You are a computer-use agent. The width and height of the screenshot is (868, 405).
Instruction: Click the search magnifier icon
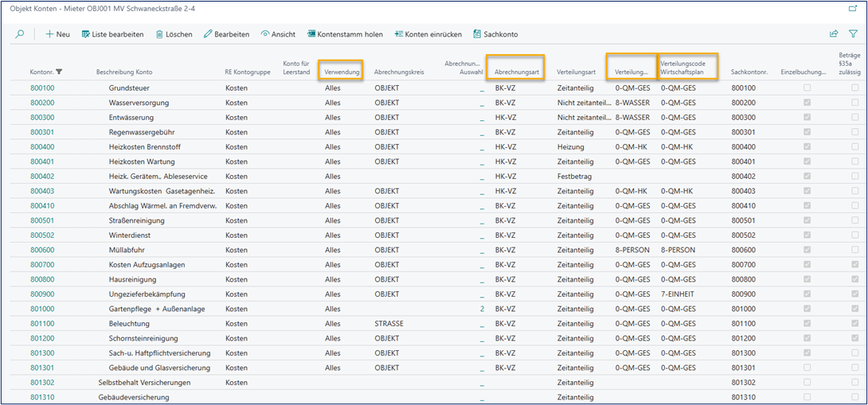pyautogui.click(x=20, y=34)
